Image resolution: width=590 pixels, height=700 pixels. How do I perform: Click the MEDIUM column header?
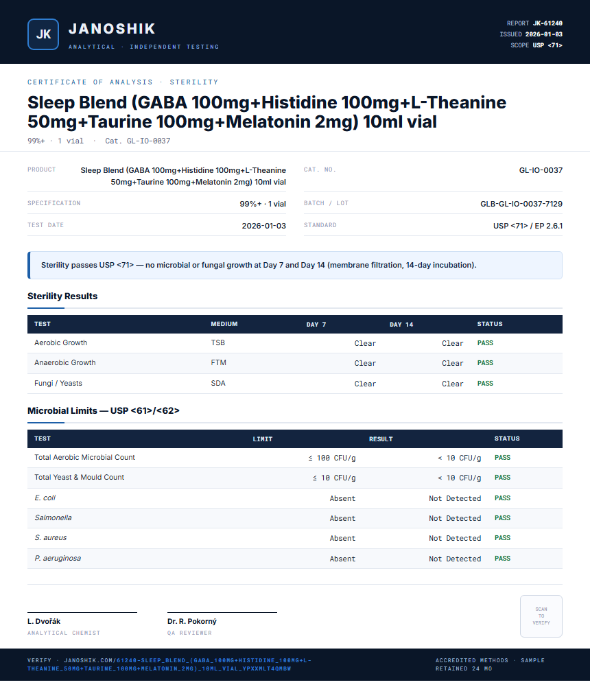(x=224, y=324)
